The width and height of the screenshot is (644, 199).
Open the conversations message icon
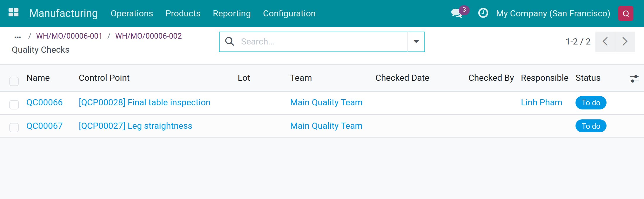(457, 13)
